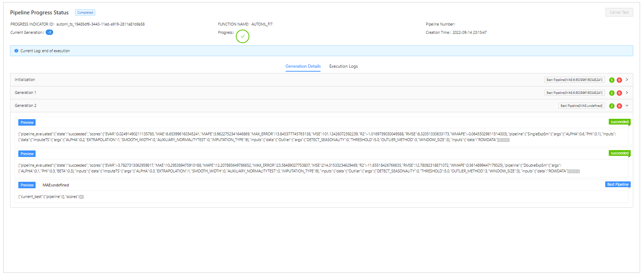Click the green progress checkmark circle icon

[243, 36]
